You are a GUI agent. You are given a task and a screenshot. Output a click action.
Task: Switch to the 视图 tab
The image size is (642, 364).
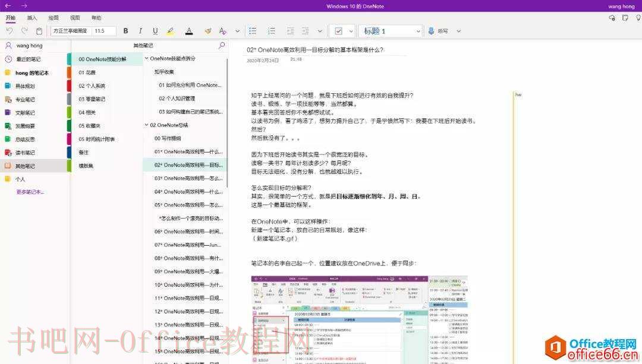click(x=75, y=18)
